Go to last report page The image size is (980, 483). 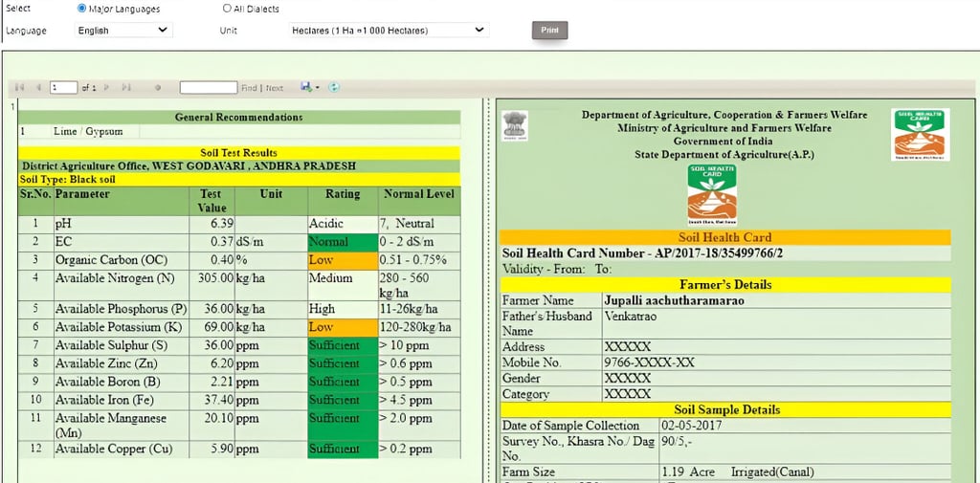point(126,87)
